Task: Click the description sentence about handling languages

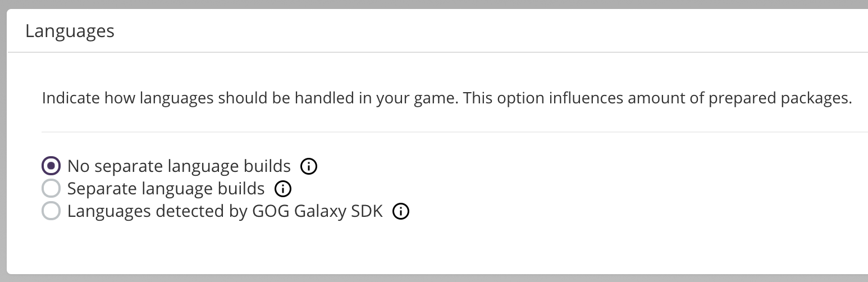Action: (x=447, y=99)
